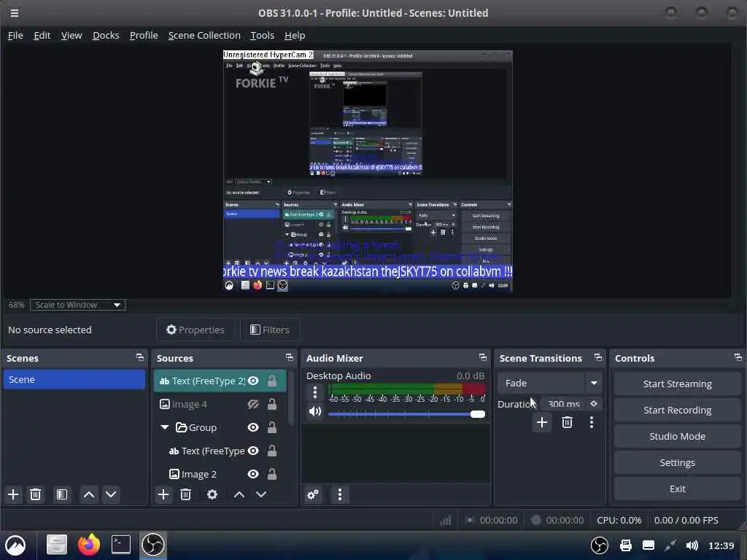The image size is (747, 560).
Task: Remove scene transition trash icon
Action: [x=567, y=422]
